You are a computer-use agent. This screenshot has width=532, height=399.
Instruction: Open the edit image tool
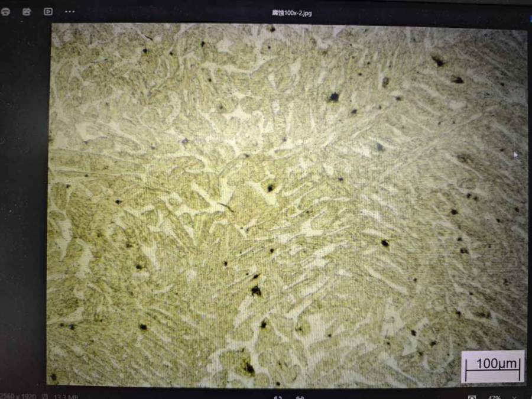pyautogui.click(x=27, y=12)
